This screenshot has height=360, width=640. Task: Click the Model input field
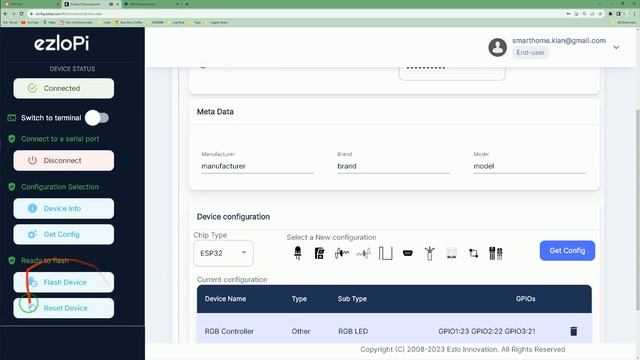tap(530, 166)
